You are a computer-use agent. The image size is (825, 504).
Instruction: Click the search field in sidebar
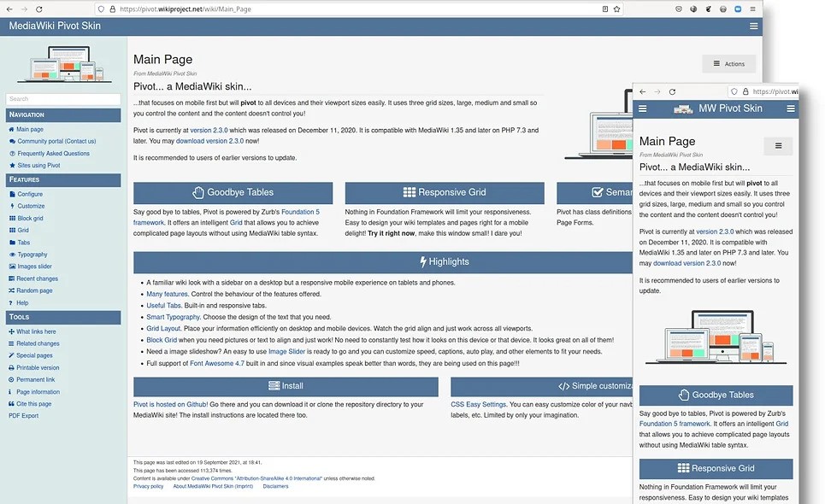click(x=63, y=99)
